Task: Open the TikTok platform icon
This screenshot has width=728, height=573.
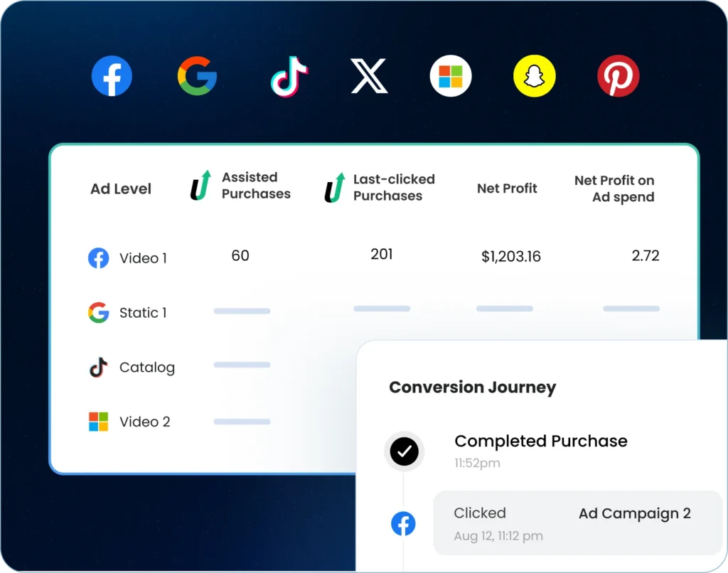Action: click(x=288, y=76)
